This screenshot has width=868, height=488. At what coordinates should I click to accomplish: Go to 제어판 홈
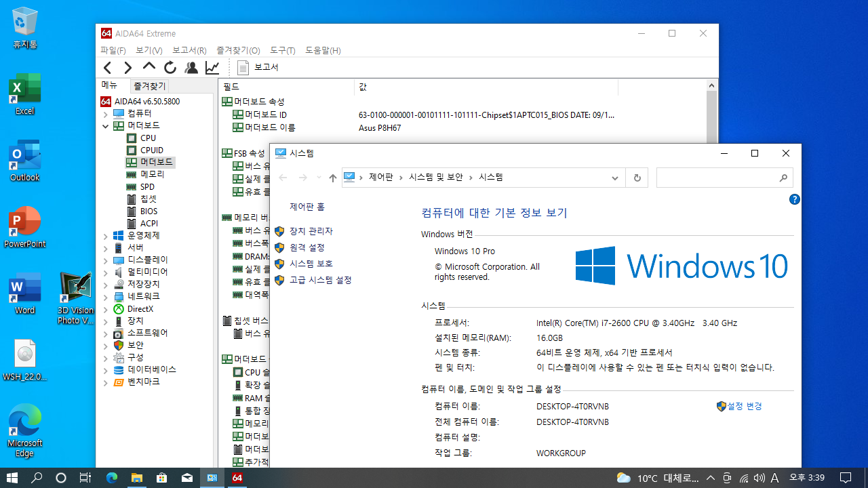307,207
